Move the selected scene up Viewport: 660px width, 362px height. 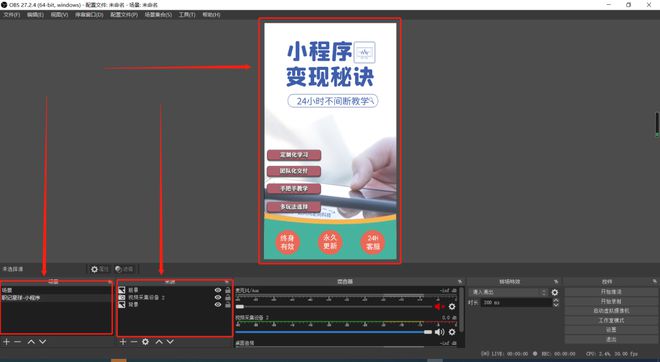tap(31, 342)
